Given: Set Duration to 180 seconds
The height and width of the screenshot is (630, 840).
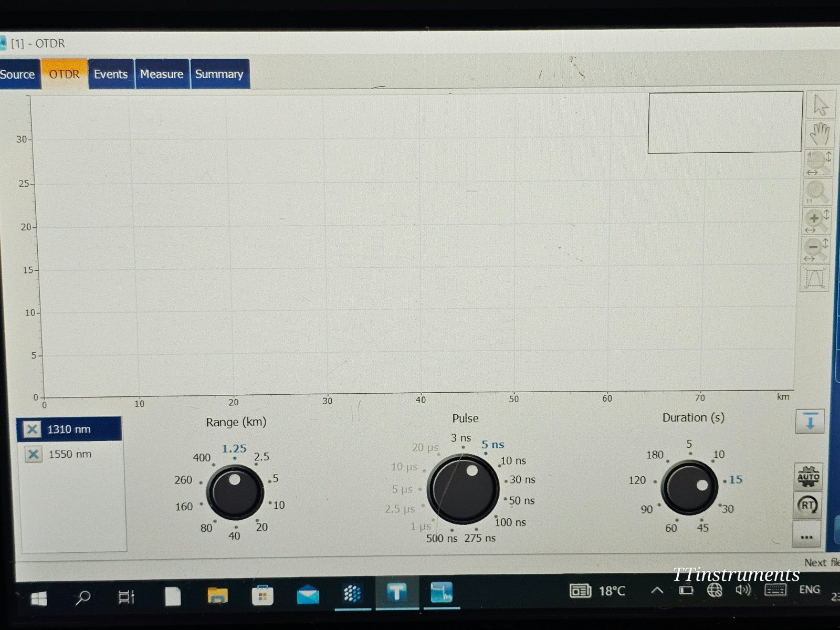Looking at the screenshot, I should pos(655,455).
